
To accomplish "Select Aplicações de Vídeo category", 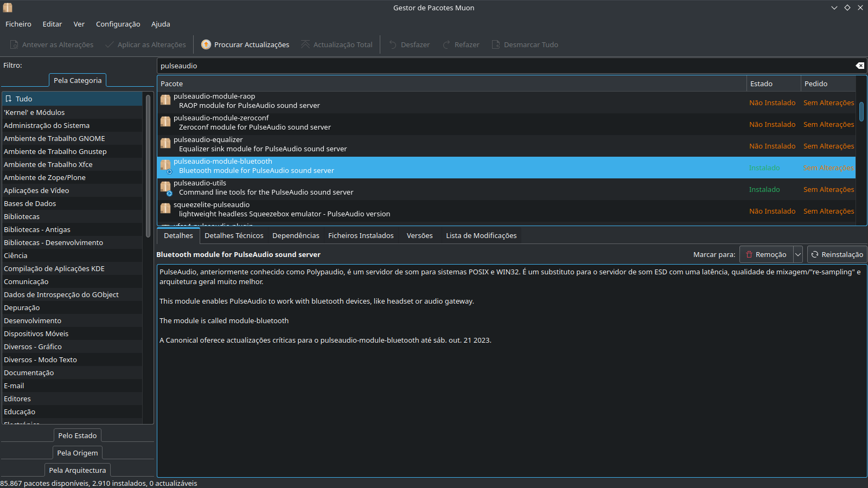I will pos(72,190).
